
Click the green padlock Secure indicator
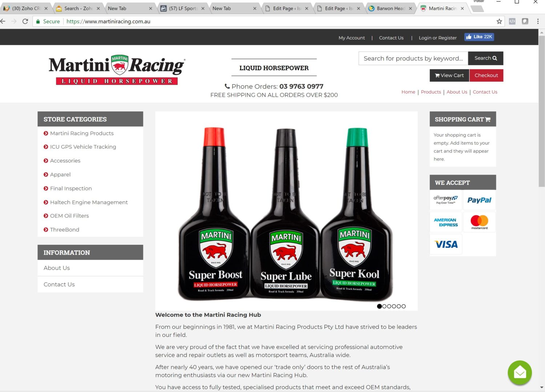coord(48,21)
